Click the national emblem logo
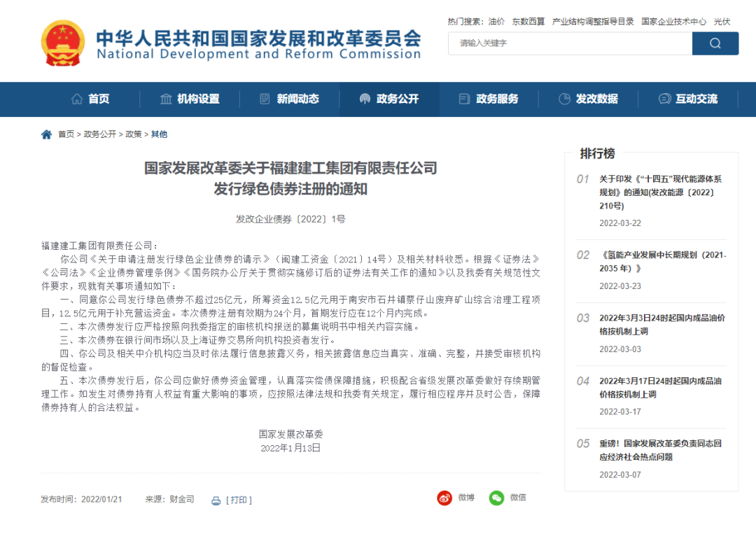Image resolution: width=756 pixels, height=534 pixels. pyautogui.click(x=63, y=42)
